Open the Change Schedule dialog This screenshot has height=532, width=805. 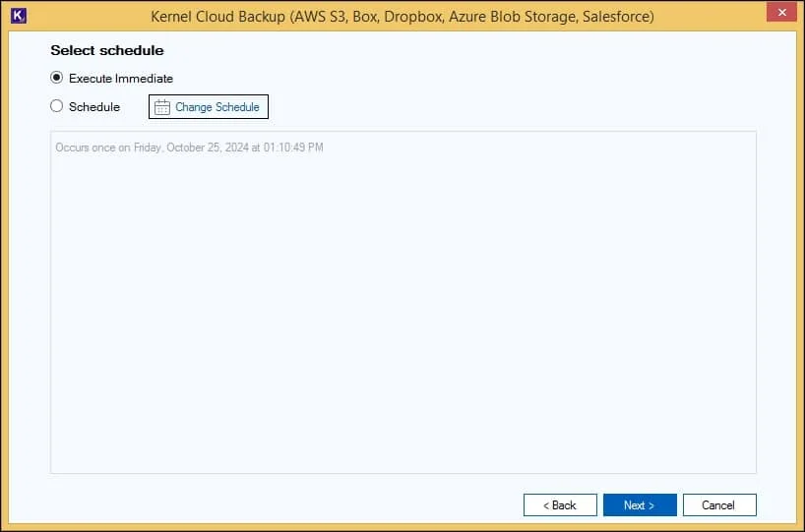(209, 107)
